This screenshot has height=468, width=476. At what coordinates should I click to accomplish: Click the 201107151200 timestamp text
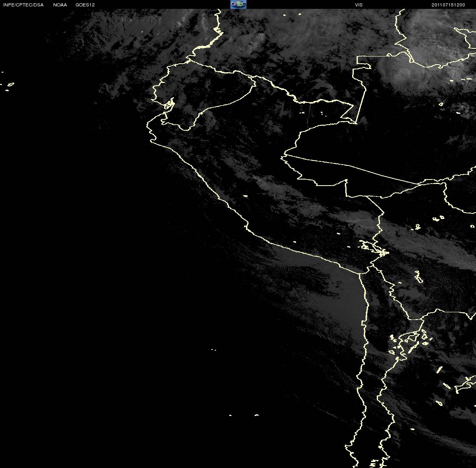tap(448, 5)
